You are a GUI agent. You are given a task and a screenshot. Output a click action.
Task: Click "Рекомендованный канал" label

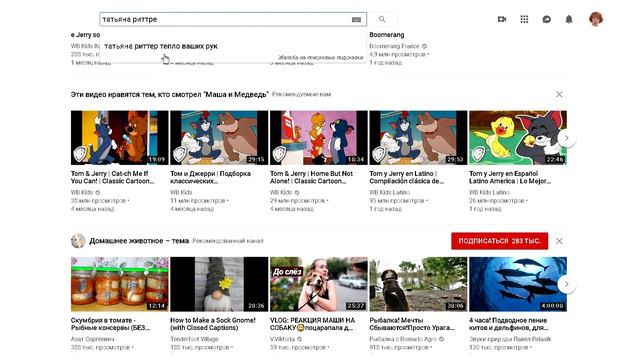(x=228, y=241)
